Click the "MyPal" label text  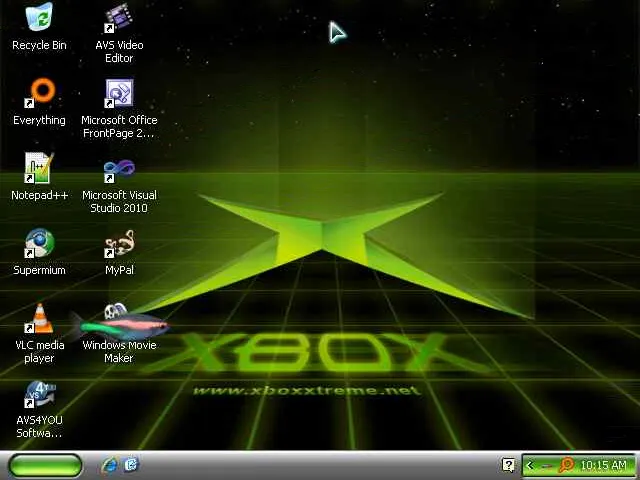tap(119, 270)
